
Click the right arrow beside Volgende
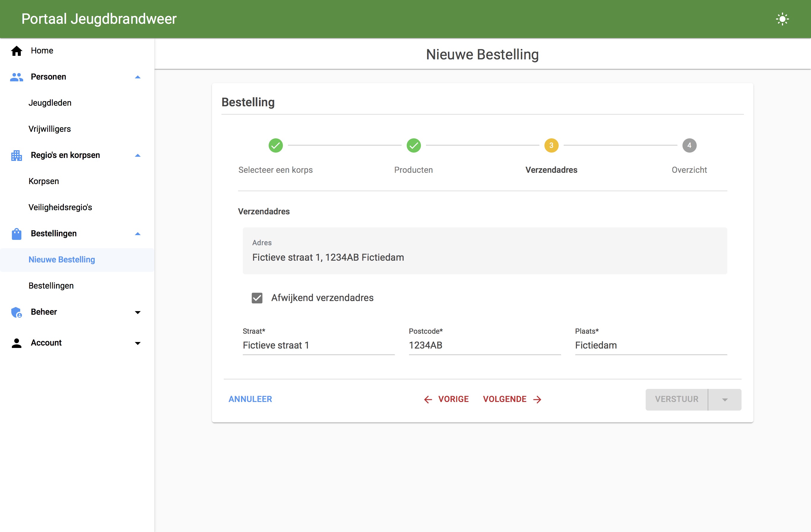[x=537, y=399]
